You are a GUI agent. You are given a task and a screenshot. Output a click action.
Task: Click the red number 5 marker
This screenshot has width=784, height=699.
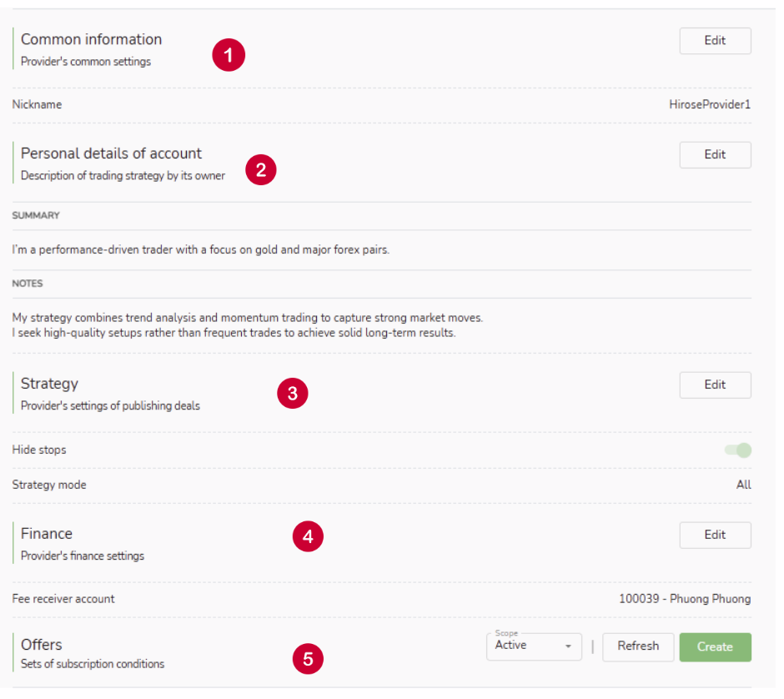click(308, 659)
